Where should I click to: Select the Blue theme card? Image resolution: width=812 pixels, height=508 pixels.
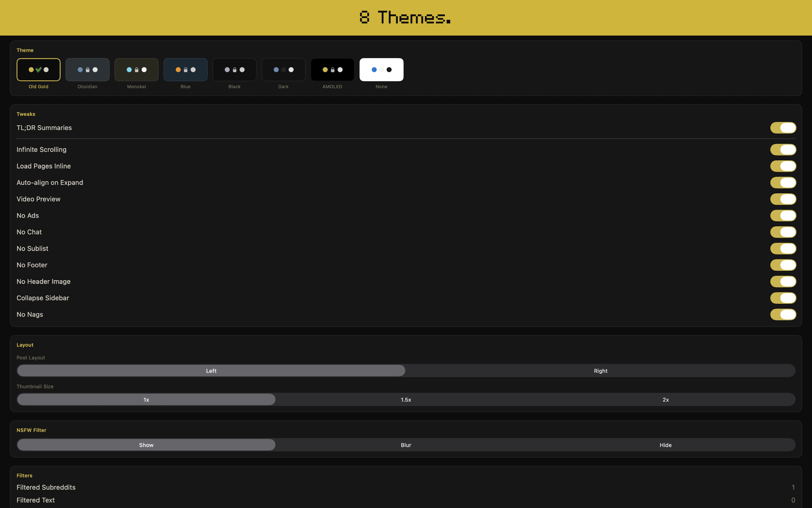point(186,69)
